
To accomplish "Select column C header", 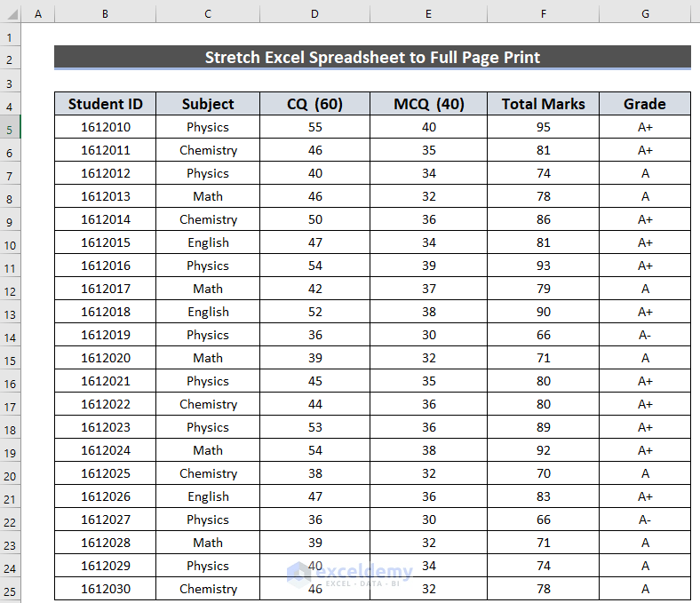I will tap(208, 14).
